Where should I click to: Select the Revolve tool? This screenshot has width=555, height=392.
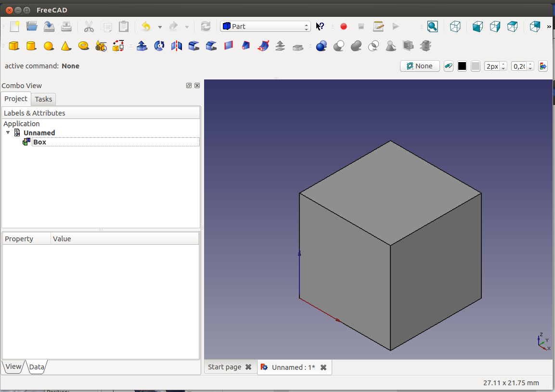coord(159,46)
